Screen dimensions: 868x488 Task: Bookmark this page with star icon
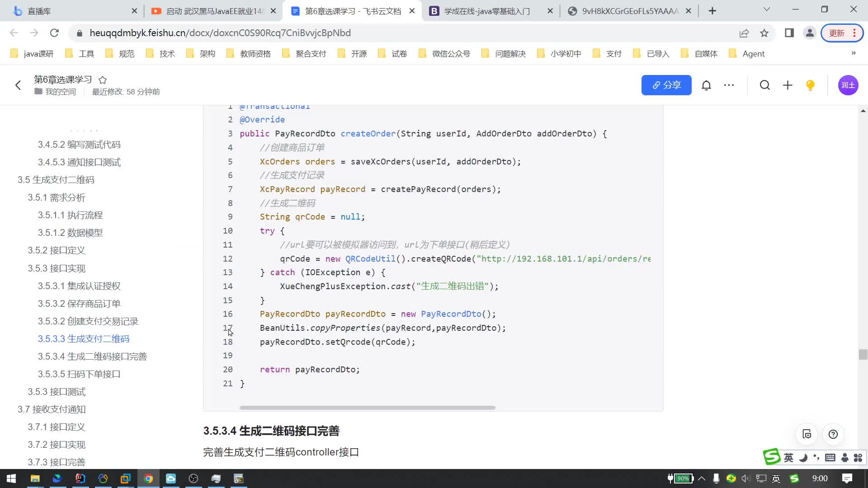pyautogui.click(x=764, y=33)
